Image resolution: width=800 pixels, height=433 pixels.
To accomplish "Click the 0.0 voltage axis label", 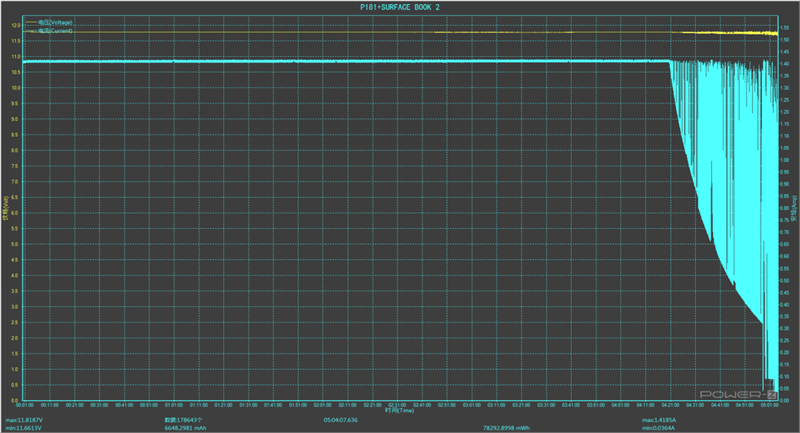I will coord(16,400).
